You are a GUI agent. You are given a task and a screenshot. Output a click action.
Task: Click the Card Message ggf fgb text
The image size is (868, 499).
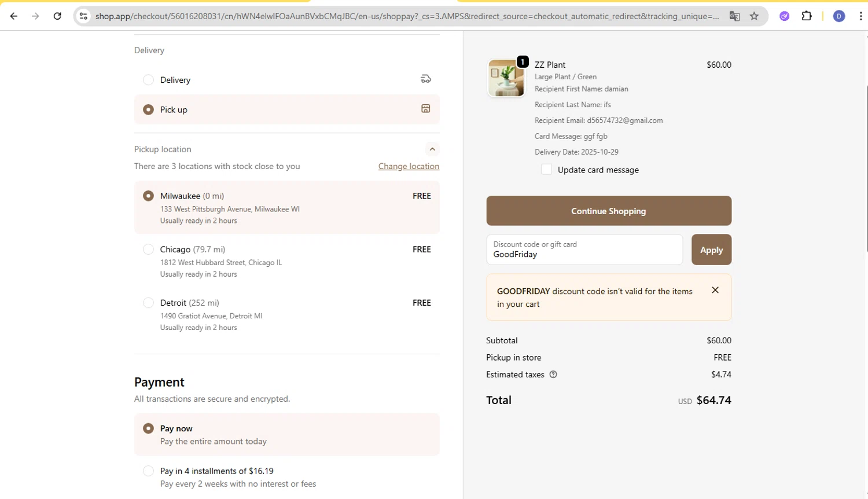[x=571, y=136]
